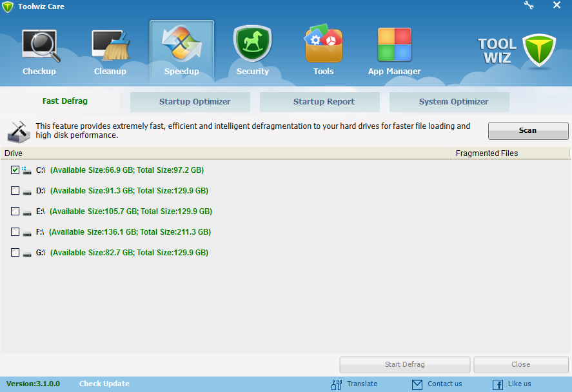Click the C:\ system drive icon
Image resolution: width=572 pixels, height=392 pixels.
pyautogui.click(x=26, y=170)
